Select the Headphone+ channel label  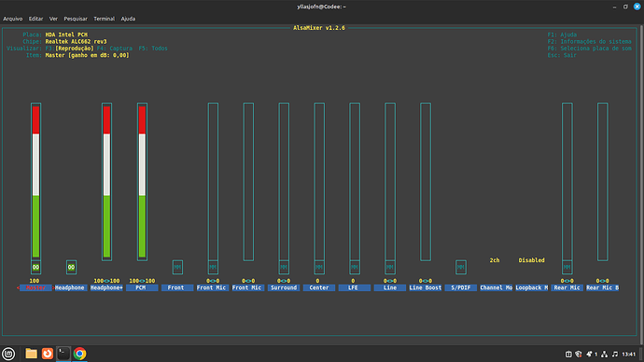point(106,287)
